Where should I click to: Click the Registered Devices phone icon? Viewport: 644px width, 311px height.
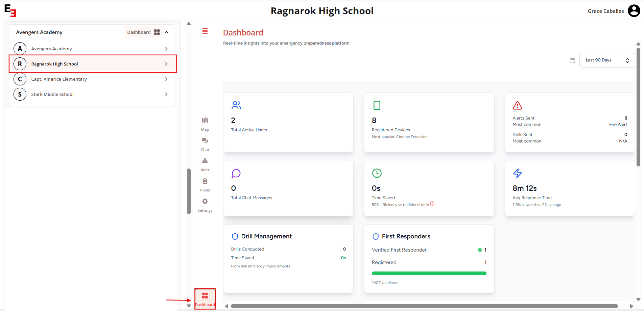coord(377,105)
